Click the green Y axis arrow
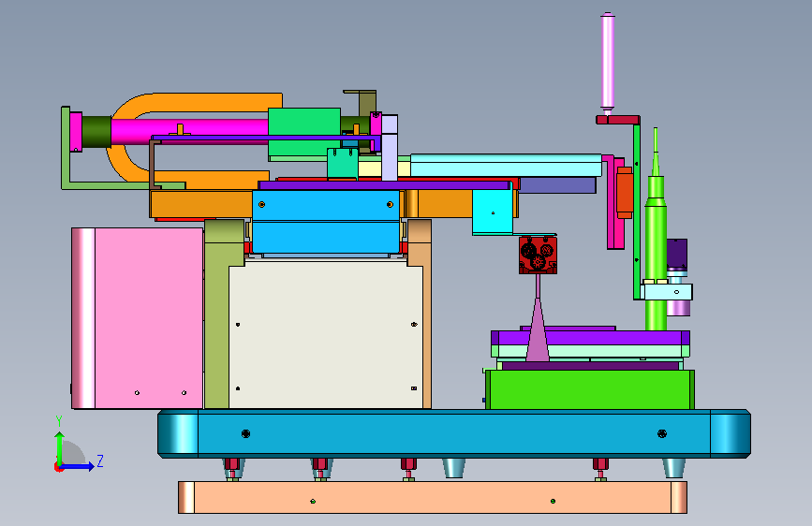 click(60, 447)
